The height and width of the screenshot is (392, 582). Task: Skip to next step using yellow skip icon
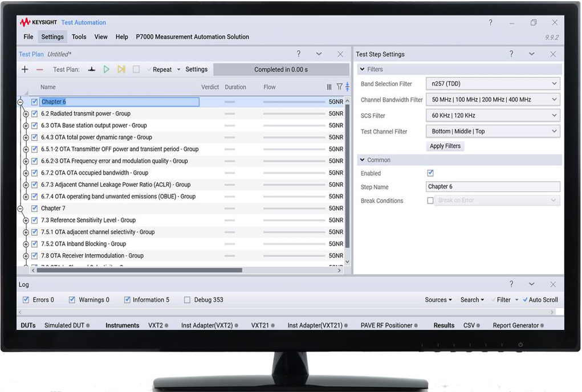point(121,69)
